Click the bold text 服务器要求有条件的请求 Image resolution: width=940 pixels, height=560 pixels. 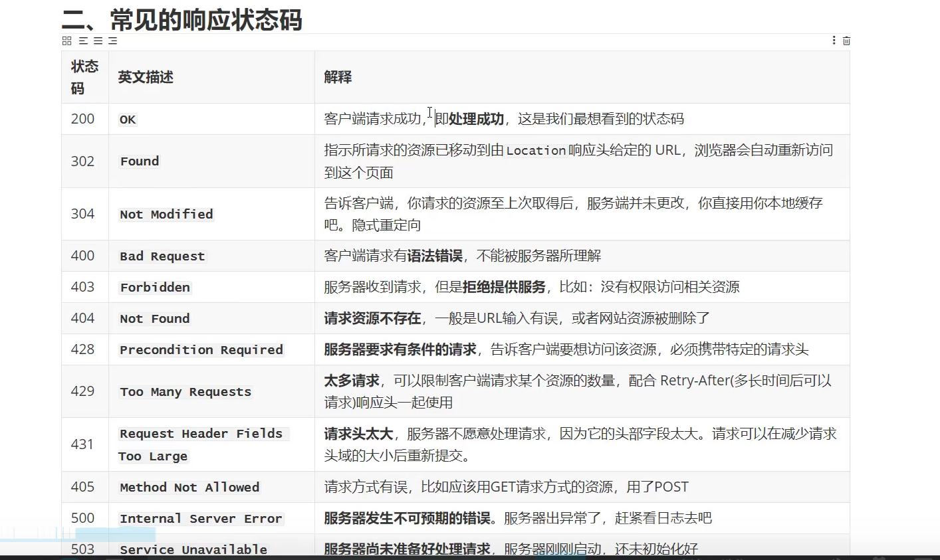(x=400, y=349)
